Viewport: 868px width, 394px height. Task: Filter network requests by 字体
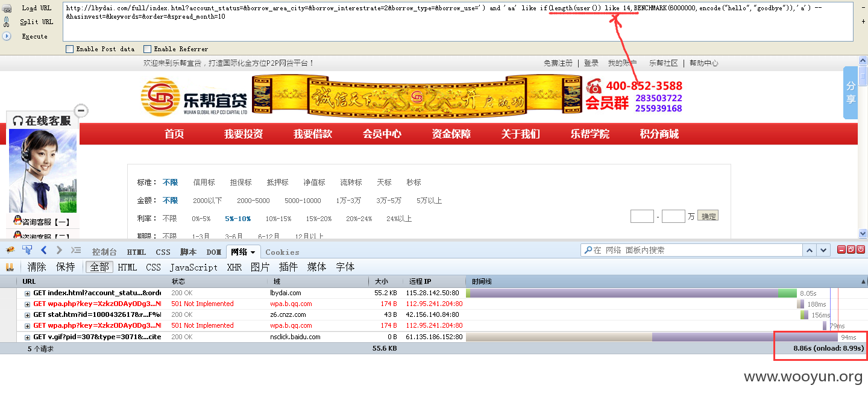[345, 267]
